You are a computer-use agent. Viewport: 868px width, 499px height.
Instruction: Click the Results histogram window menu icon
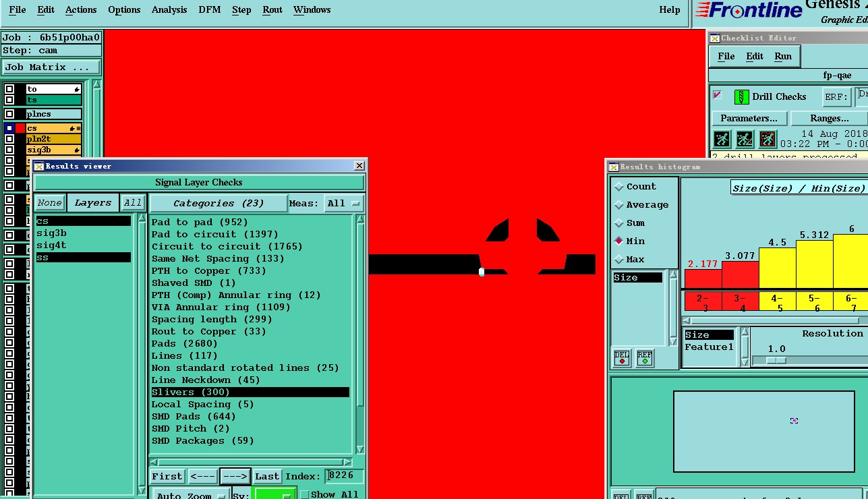pos(613,167)
